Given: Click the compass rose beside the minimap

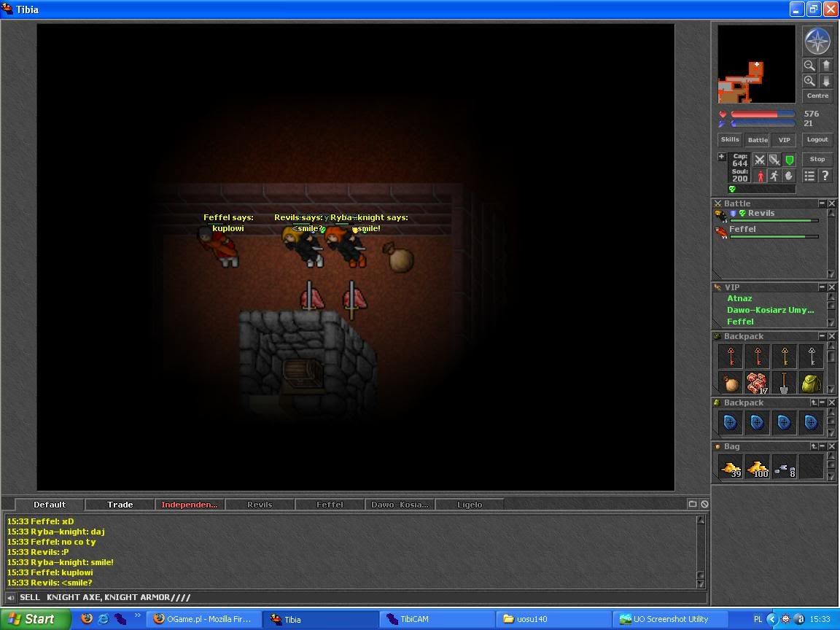Looking at the screenshot, I should (817, 41).
